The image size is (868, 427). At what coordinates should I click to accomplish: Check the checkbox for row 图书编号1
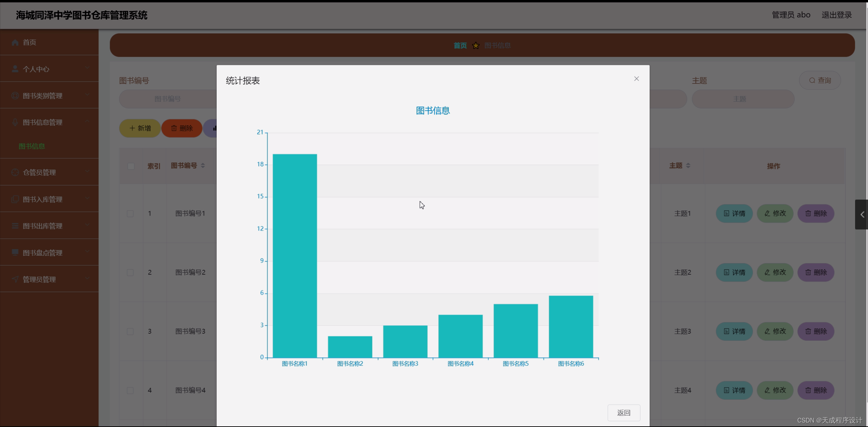130,213
